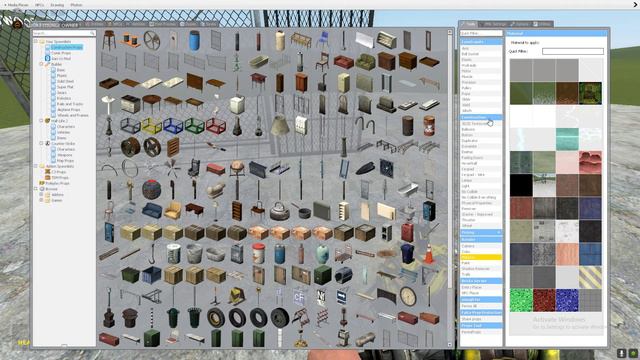Collapse the Browse tree node

pos(36,189)
